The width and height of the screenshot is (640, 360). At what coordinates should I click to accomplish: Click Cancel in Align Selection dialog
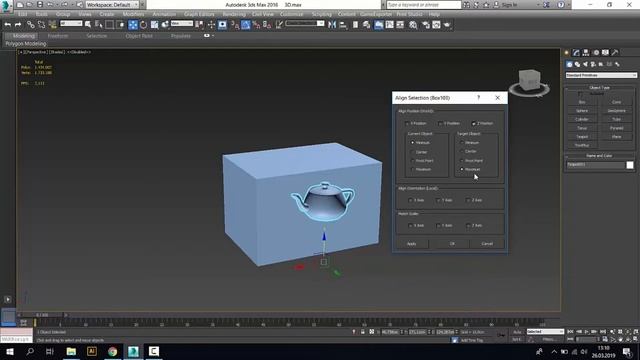pyautogui.click(x=487, y=244)
